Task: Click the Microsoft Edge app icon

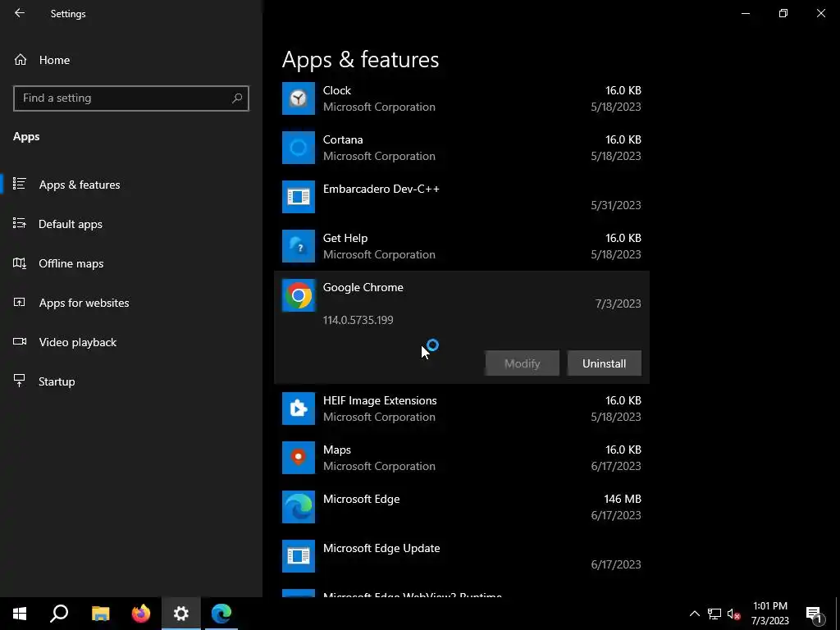Action: 299,507
